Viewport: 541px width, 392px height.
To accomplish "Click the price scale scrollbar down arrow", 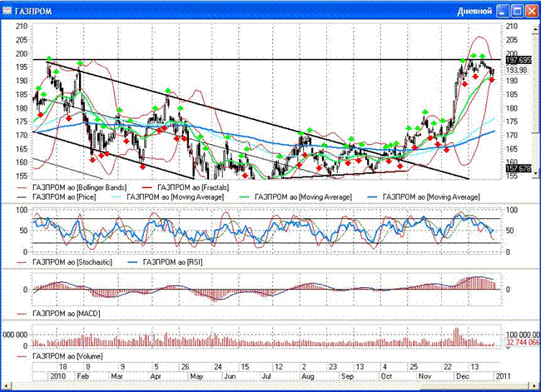I will (x=536, y=174).
